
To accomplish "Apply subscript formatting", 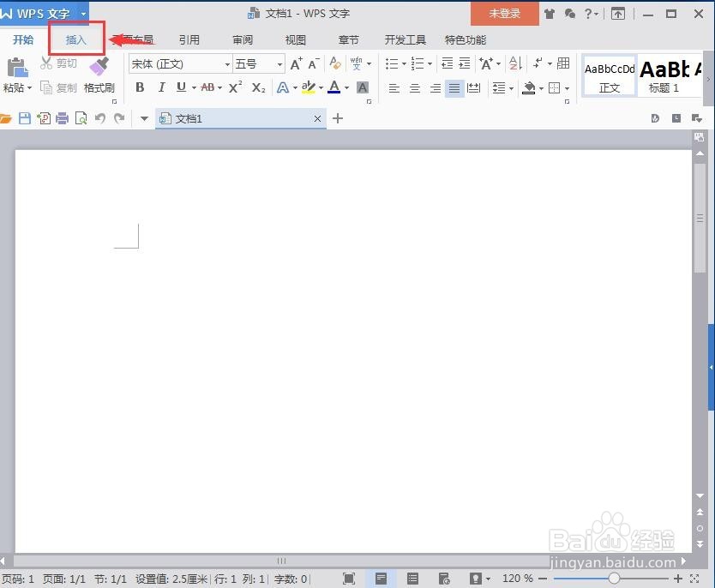I will [x=258, y=87].
